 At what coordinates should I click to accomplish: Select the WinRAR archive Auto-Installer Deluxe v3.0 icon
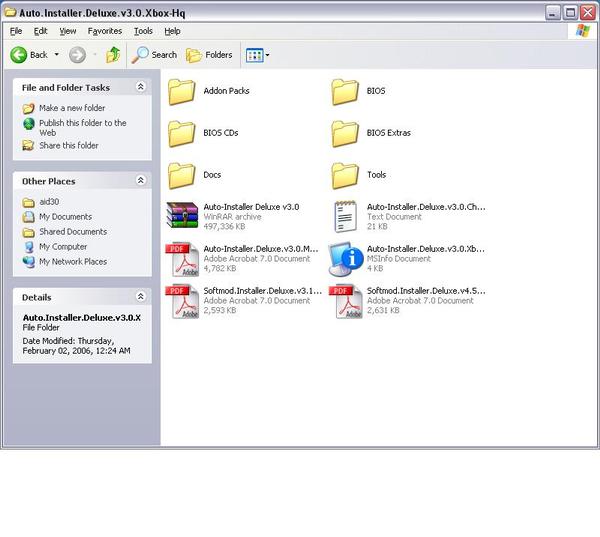pyautogui.click(x=183, y=215)
